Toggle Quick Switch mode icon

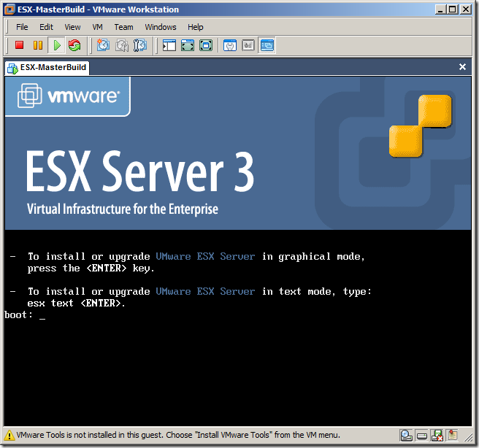[x=206, y=45]
